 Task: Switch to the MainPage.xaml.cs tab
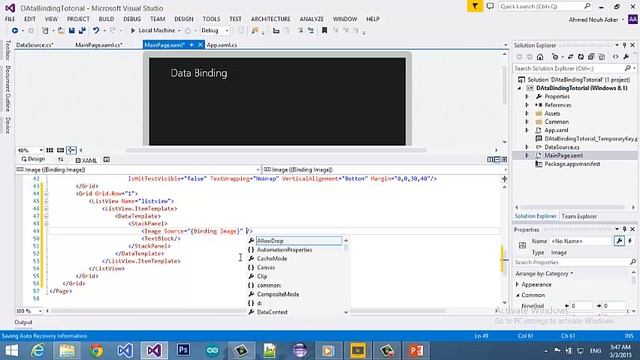tap(99, 45)
